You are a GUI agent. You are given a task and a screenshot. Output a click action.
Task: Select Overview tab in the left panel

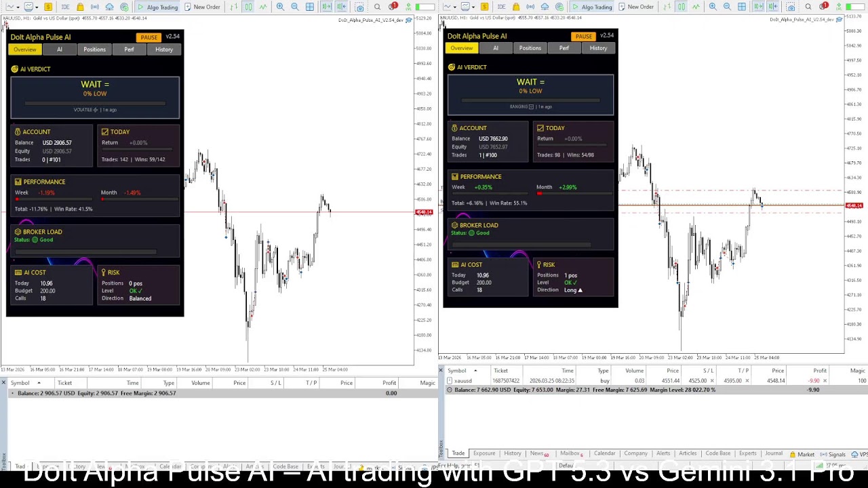click(x=24, y=49)
